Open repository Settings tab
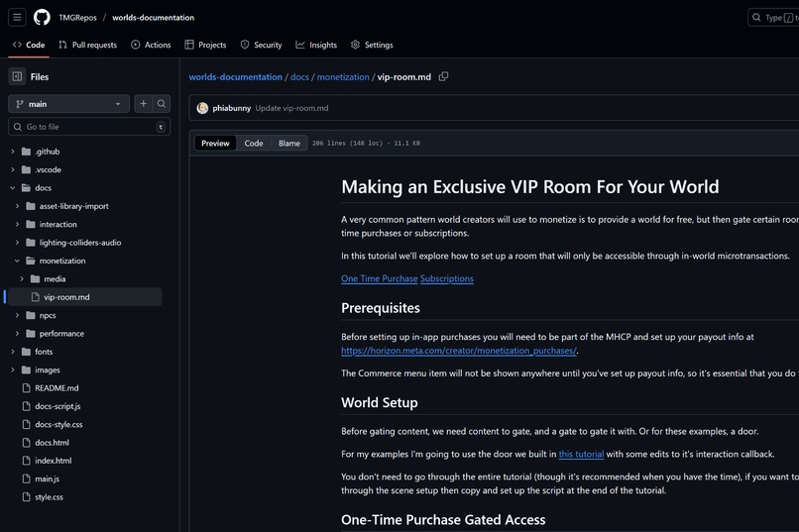799x532 pixels. (372, 45)
